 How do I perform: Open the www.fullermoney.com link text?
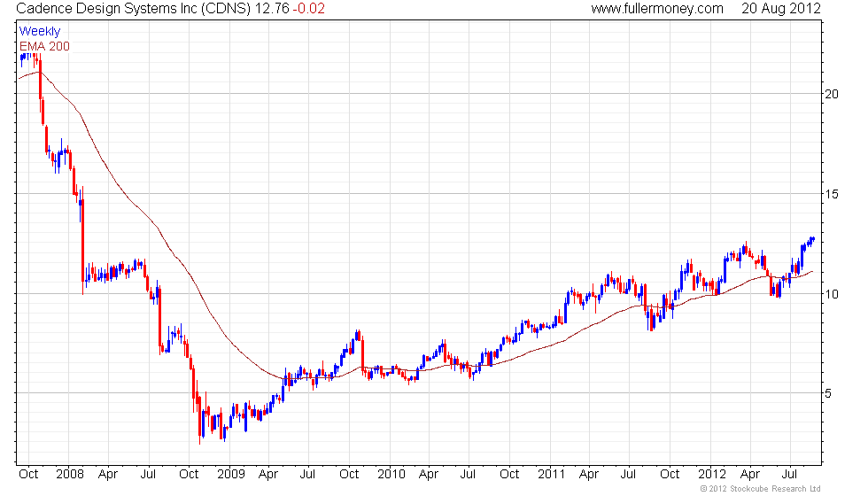[x=657, y=9]
